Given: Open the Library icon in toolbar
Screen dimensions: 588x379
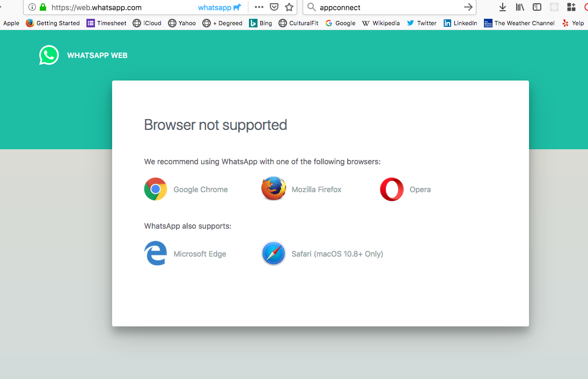Looking at the screenshot, I should 520,8.
